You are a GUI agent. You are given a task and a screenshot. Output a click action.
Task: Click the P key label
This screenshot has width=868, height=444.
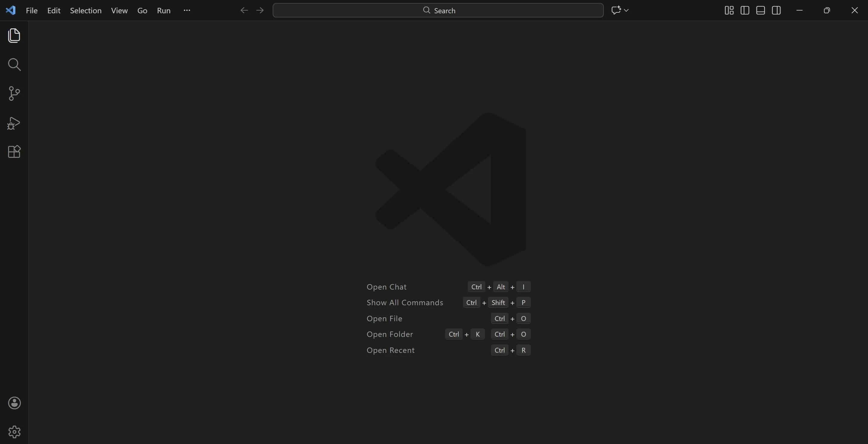tap(523, 303)
